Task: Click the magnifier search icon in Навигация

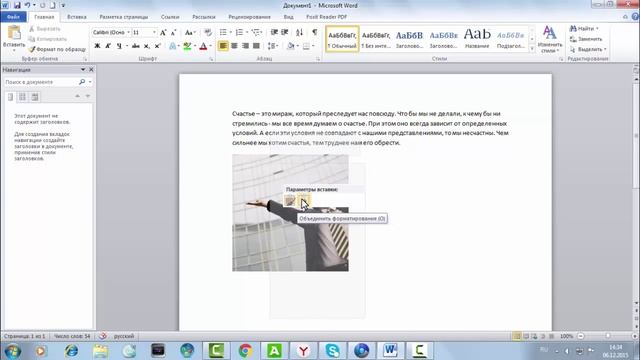Action: coord(82,82)
